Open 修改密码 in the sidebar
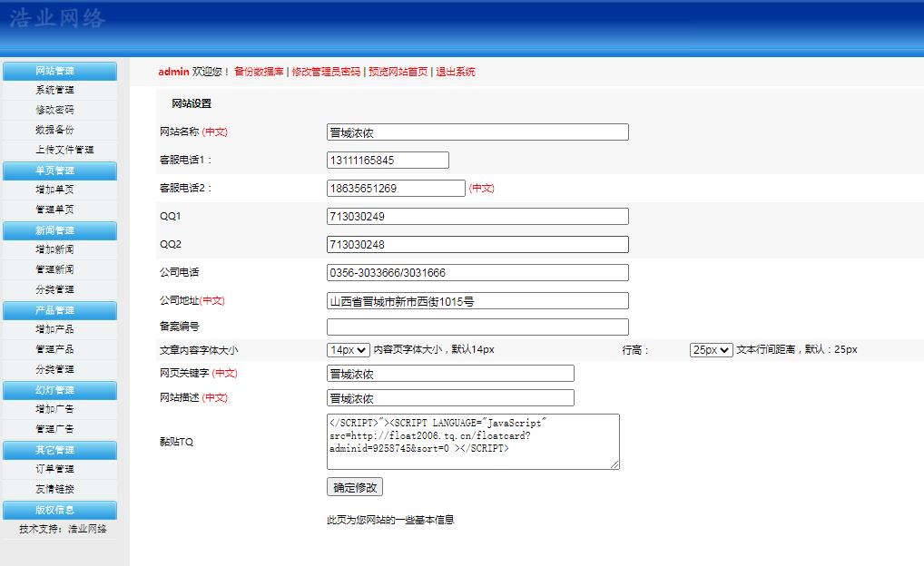The height and width of the screenshot is (566, 924). pyautogui.click(x=54, y=110)
